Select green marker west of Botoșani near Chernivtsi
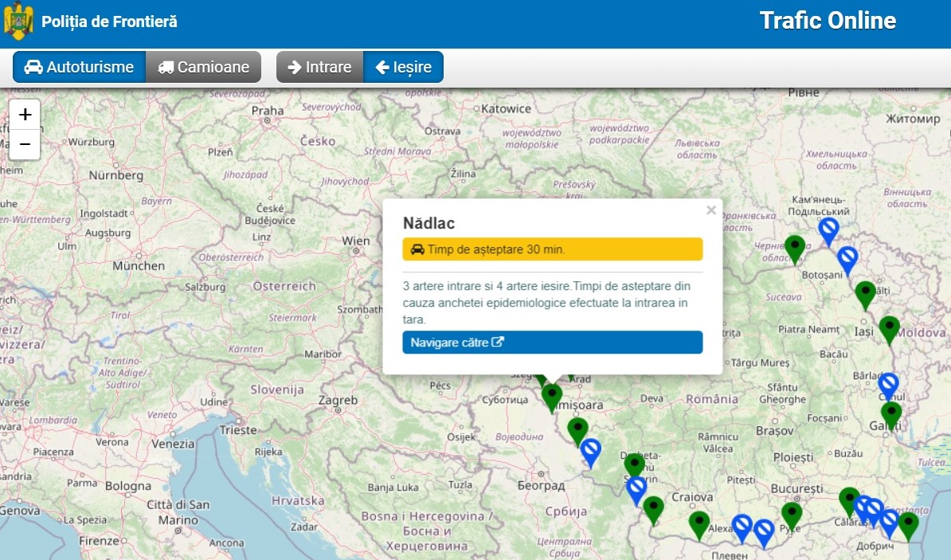This screenshot has width=951, height=560. click(x=794, y=246)
